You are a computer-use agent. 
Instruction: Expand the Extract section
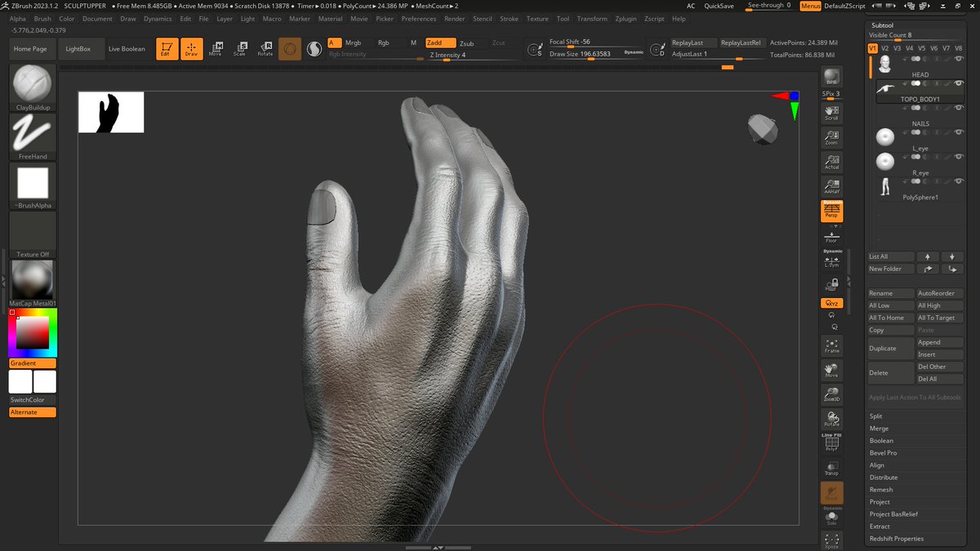pyautogui.click(x=879, y=527)
